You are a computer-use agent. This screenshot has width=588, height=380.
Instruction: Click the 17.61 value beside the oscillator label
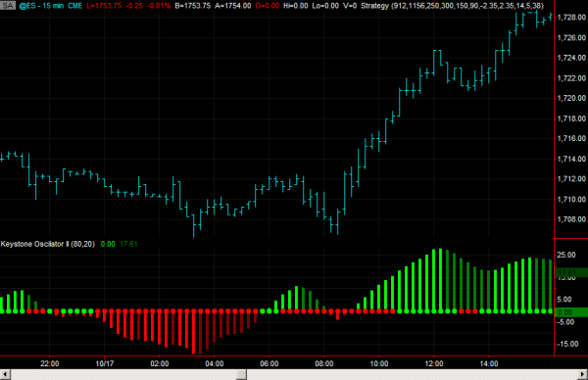(x=128, y=244)
